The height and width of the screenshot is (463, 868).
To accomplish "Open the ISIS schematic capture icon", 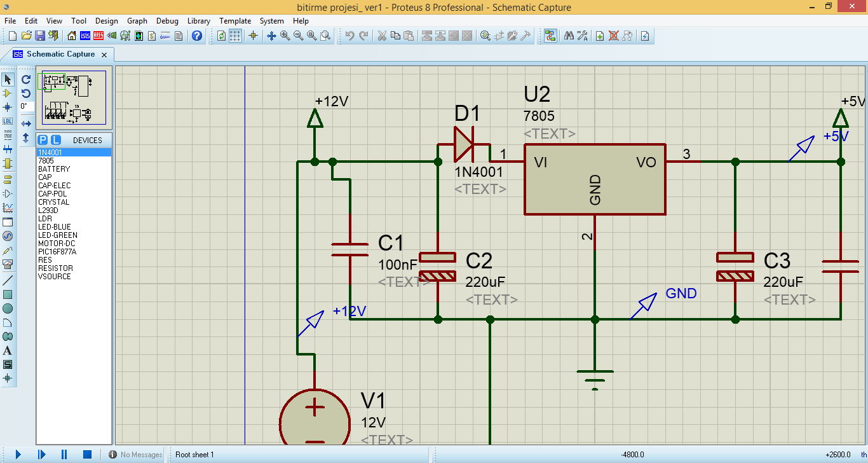I will [x=85, y=36].
